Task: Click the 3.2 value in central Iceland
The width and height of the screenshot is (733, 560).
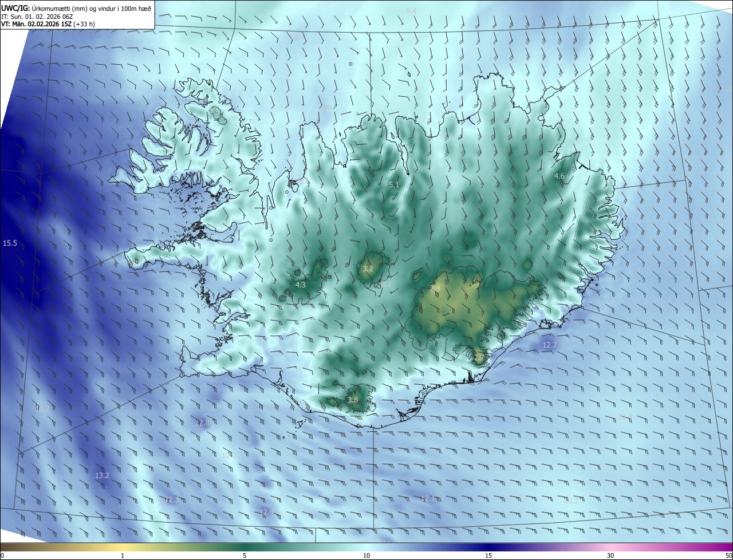Action: [368, 269]
